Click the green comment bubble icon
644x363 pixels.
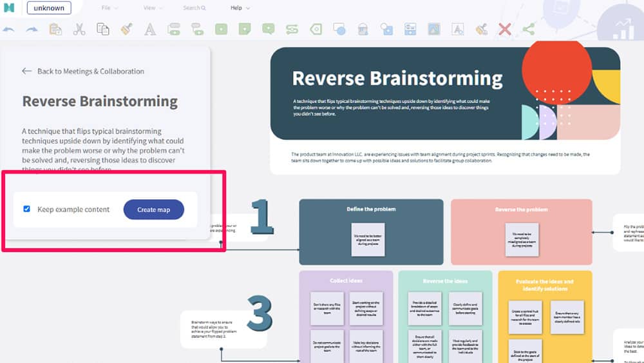[269, 29]
